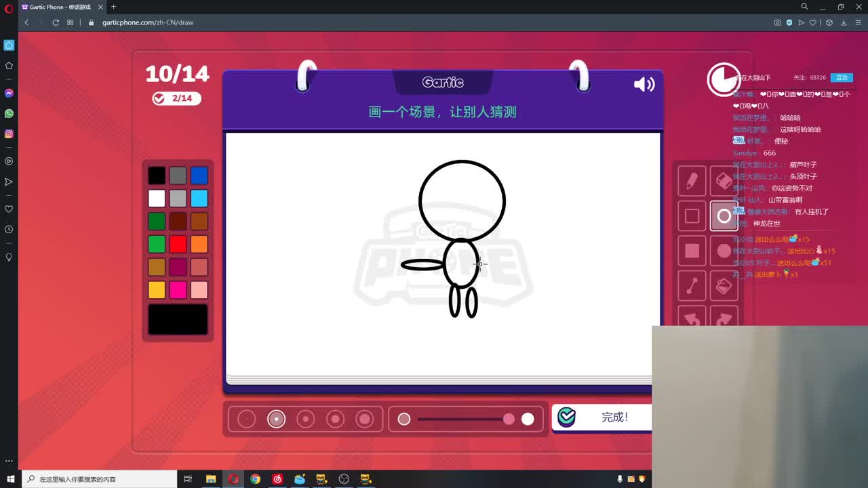
Task: Select the filled circle tool
Action: 724,251
